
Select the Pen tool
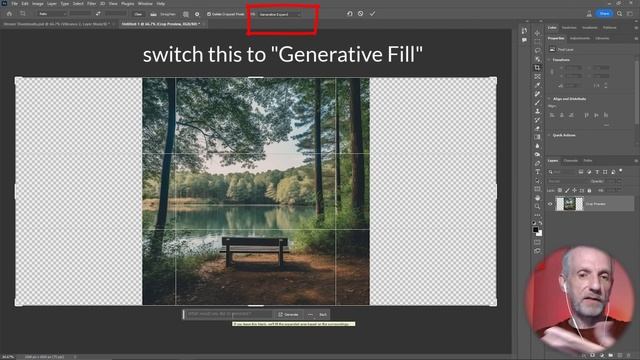(x=537, y=163)
